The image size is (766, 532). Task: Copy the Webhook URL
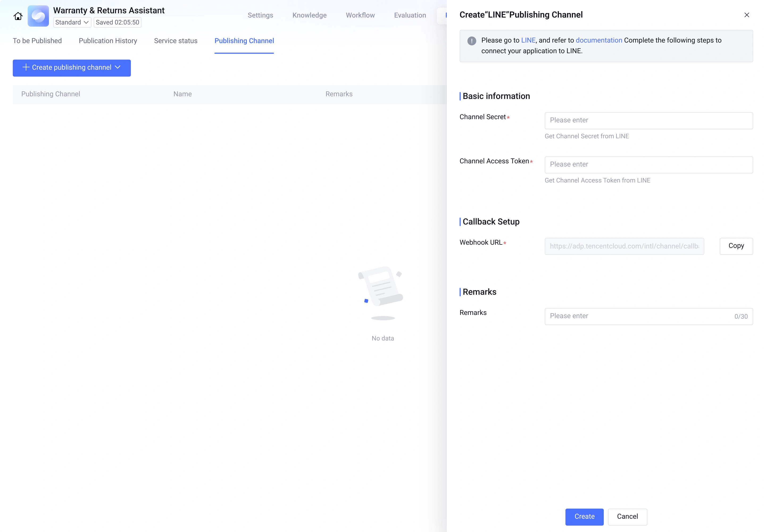pos(736,246)
